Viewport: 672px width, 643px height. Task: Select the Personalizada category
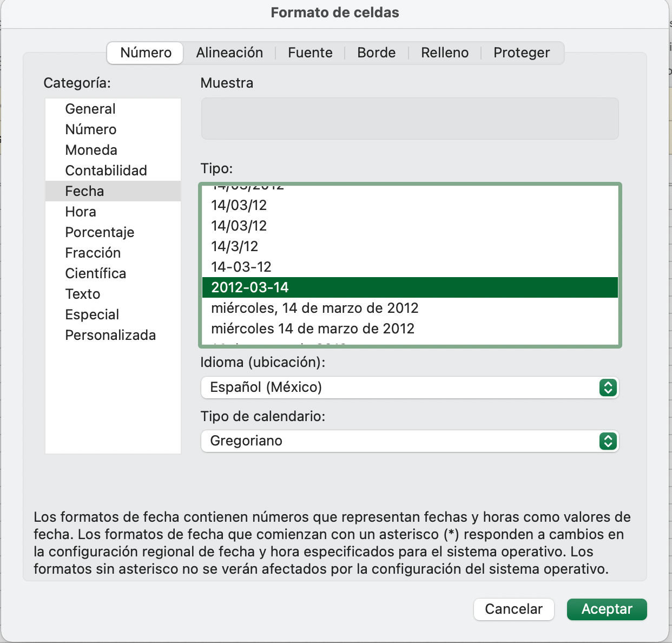(x=110, y=335)
